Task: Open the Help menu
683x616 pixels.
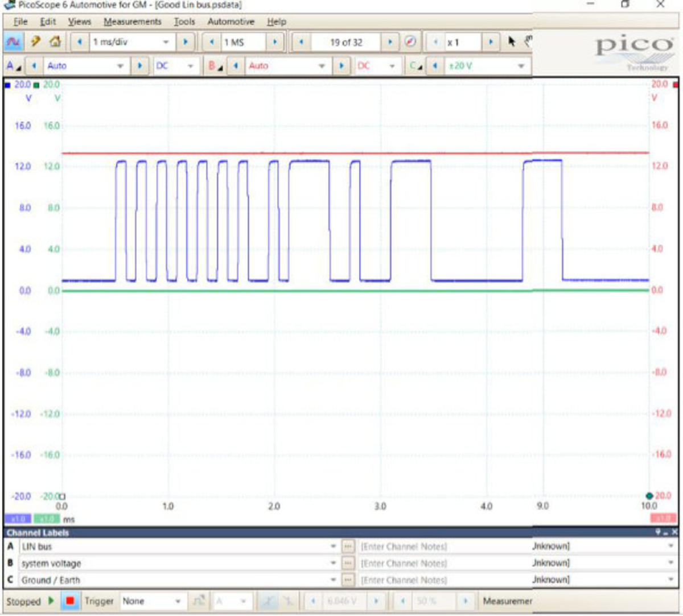Action: coord(276,22)
